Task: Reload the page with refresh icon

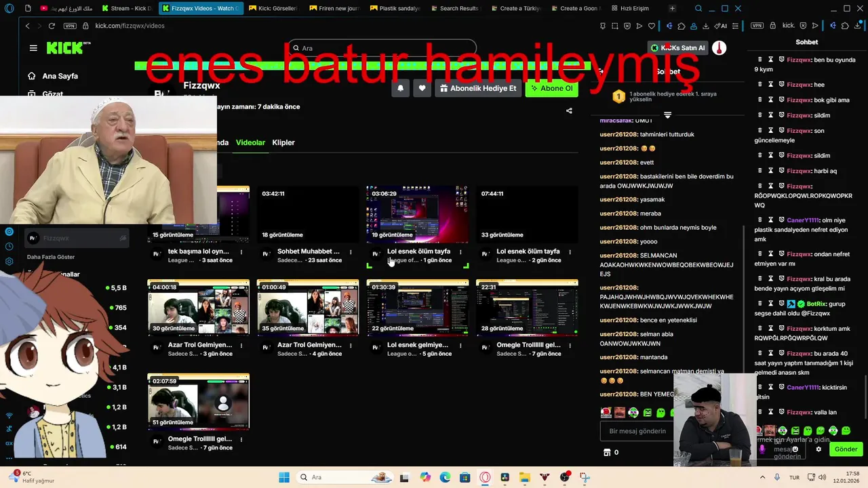Action: coord(52,26)
